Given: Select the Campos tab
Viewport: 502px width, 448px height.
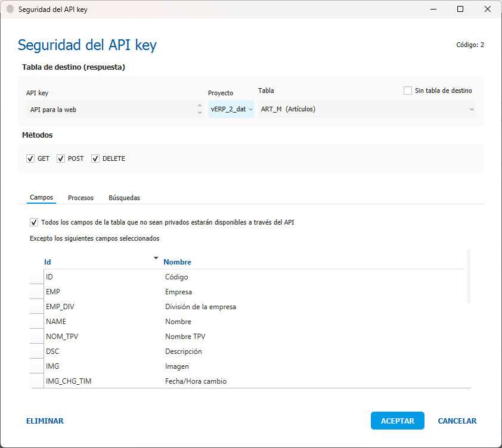Looking at the screenshot, I should tap(41, 197).
